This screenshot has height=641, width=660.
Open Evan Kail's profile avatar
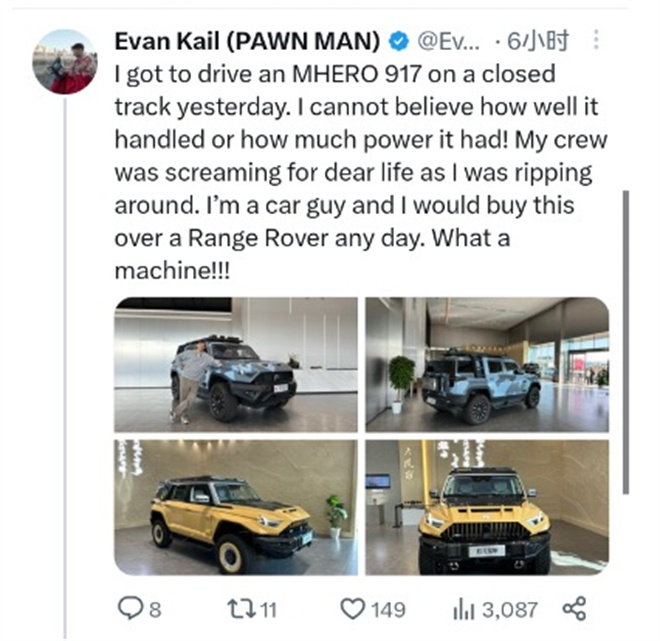tap(66, 62)
